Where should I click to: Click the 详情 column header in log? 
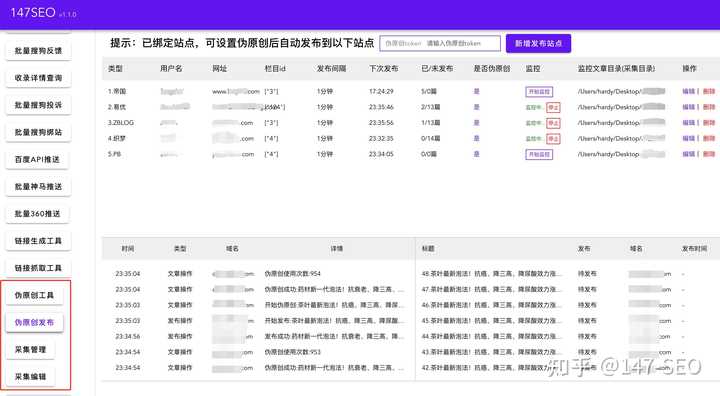(337, 249)
